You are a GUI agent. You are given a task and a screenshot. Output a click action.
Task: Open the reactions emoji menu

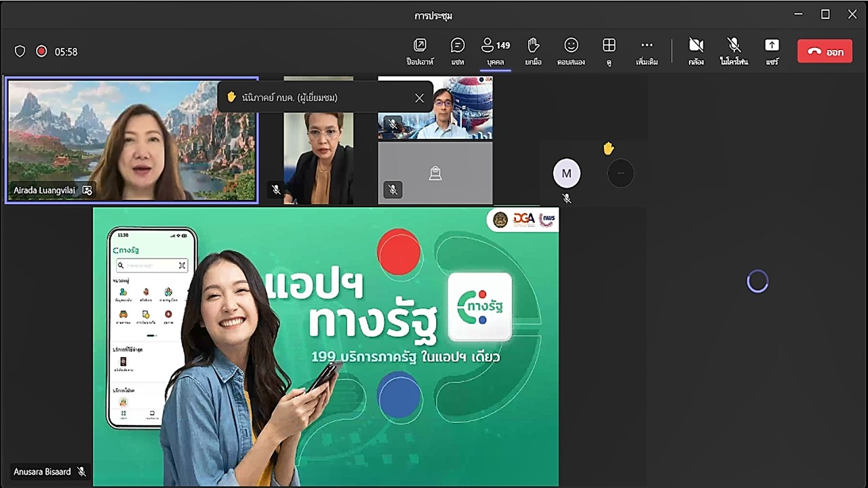[x=571, y=52]
